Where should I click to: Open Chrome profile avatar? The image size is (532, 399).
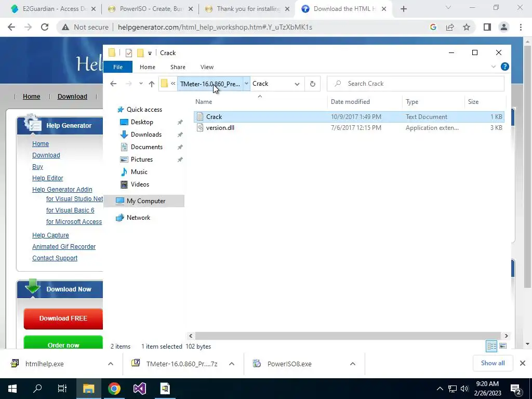[504, 27]
